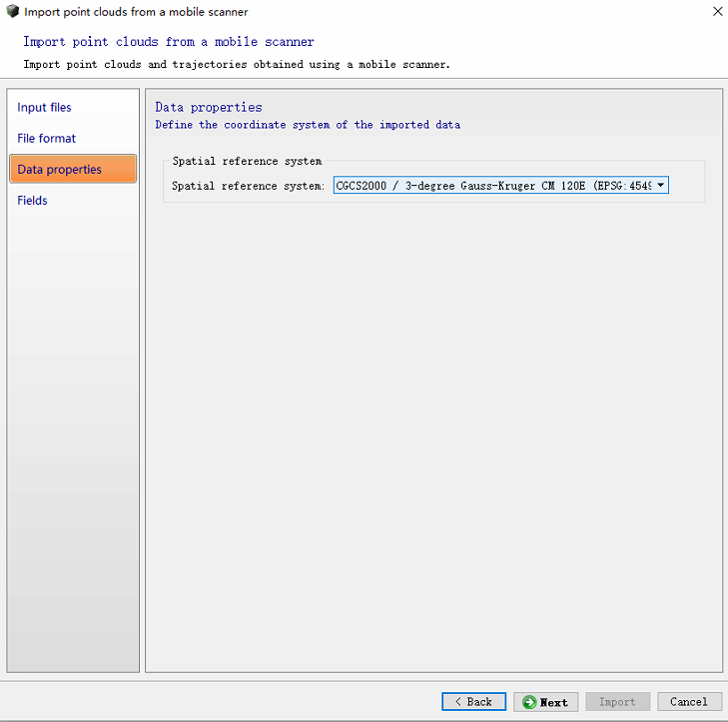Cancel the import wizard
728x722 pixels.
pos(689,702)
